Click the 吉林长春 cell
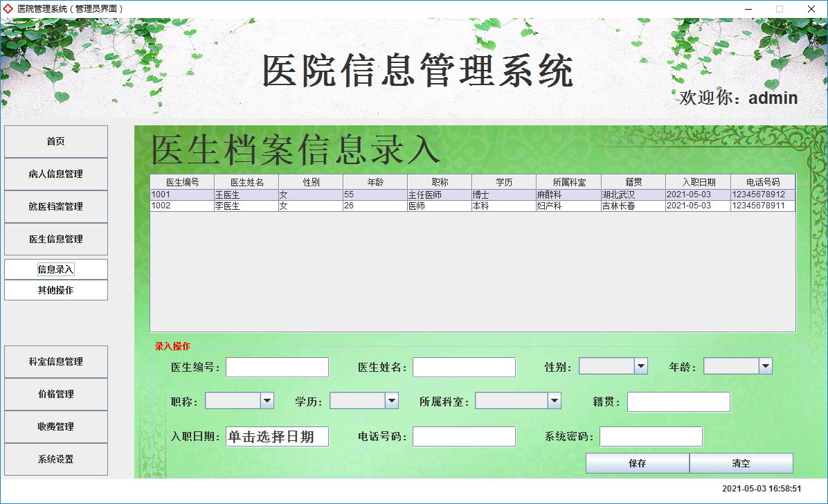This screenshot has height=504, width=828. (633, 206)
